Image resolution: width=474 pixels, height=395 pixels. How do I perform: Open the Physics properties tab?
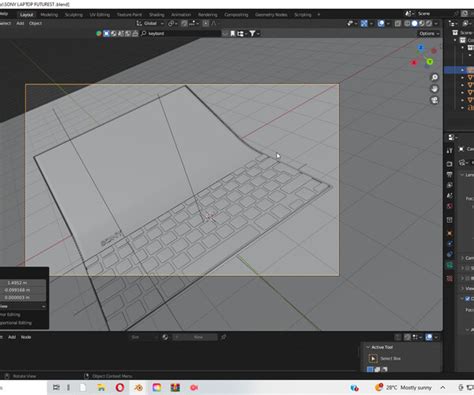point(450,244)
